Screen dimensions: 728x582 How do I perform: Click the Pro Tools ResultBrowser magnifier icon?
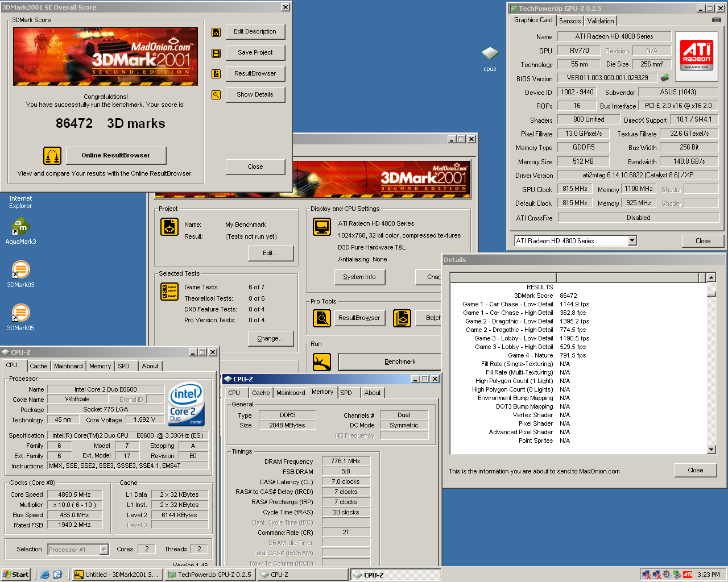(x=322, y=318)
